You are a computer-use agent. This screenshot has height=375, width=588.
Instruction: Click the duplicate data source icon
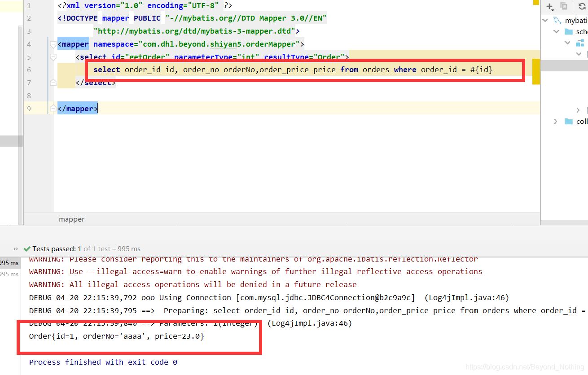(x=564, y=6)
